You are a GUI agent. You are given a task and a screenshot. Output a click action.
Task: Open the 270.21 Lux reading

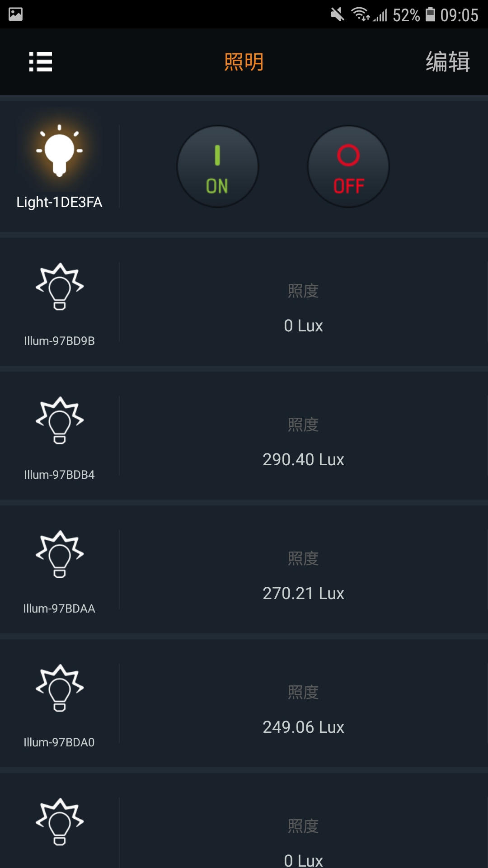(x=303, y=593)
